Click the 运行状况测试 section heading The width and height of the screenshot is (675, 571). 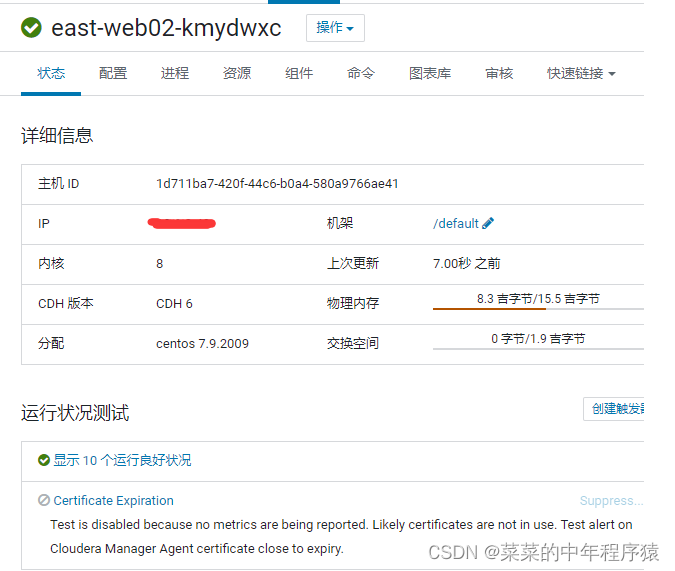(75, 413)
